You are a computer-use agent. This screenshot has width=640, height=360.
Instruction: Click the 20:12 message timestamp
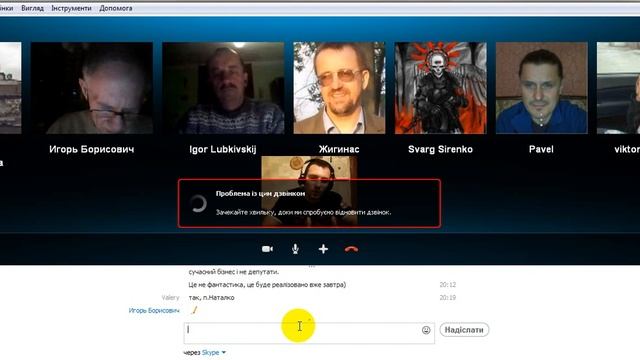pyautogui.click(x=448, y=284)
